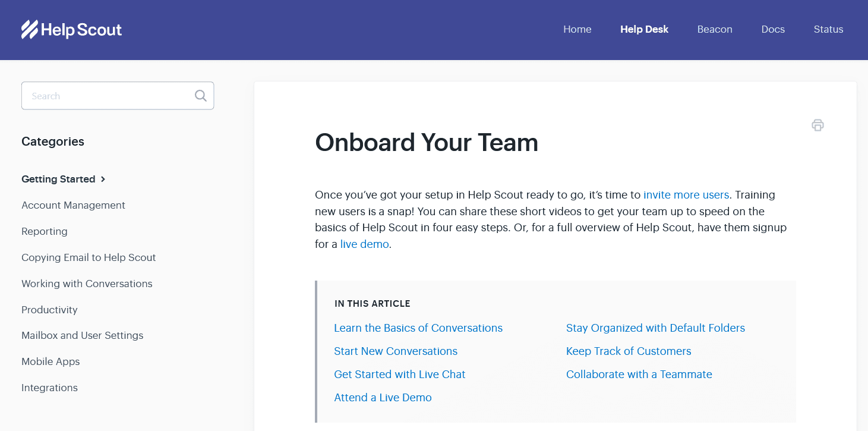Open the Help Desk section
The image size is (868, 431).
click(644, 29)
